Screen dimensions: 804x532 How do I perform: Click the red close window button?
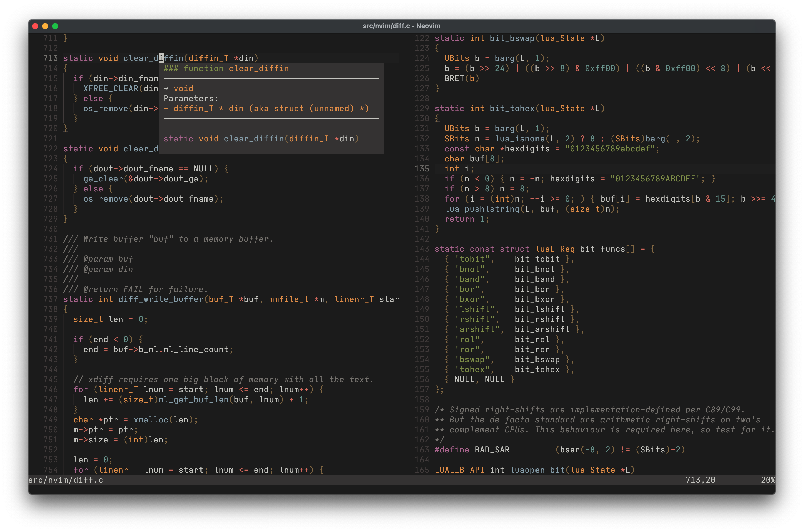point(35,26)
